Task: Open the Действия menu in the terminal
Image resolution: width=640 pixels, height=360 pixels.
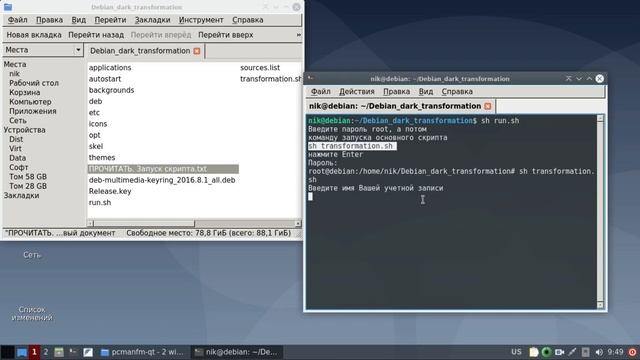Action: pos(357,91)
